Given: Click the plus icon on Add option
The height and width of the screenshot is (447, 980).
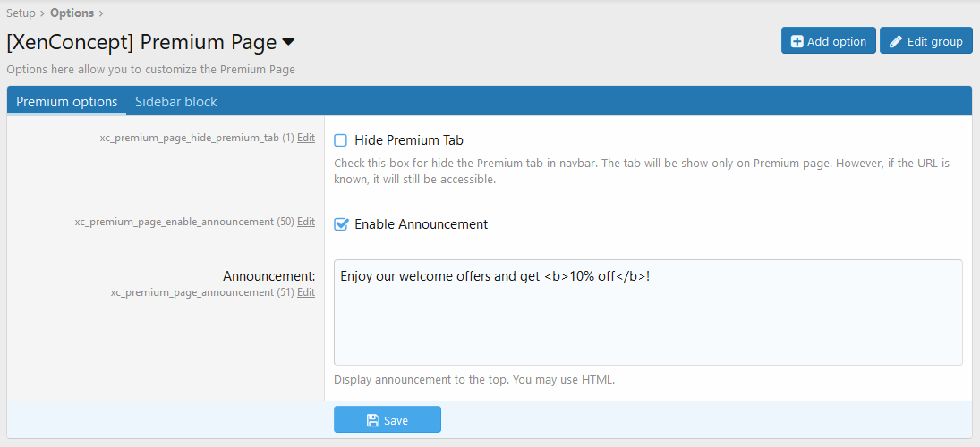Looking at the screenshot, I should pos(797,41).
